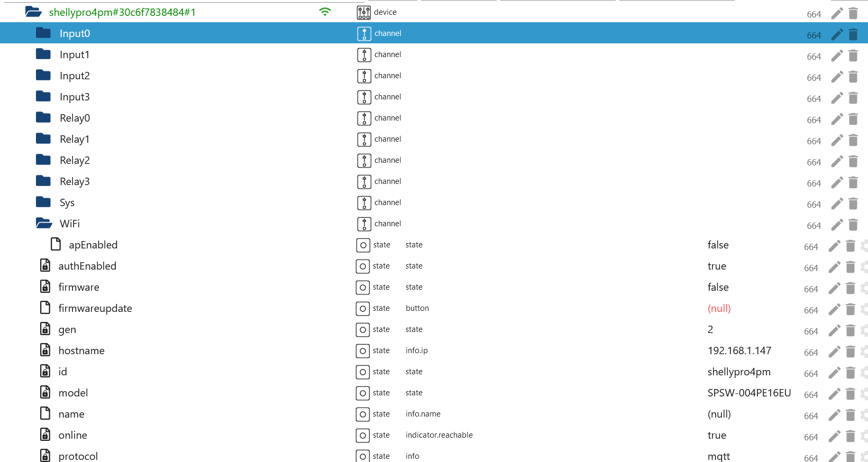Expand the Relay1 folder
868x462 pixels.
43,138
